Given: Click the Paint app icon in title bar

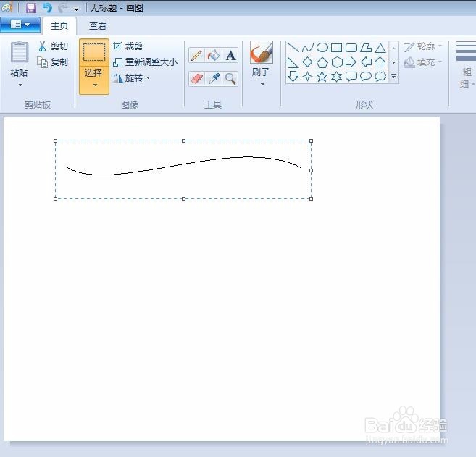Looking at the screenshot, I should point(6,7).
